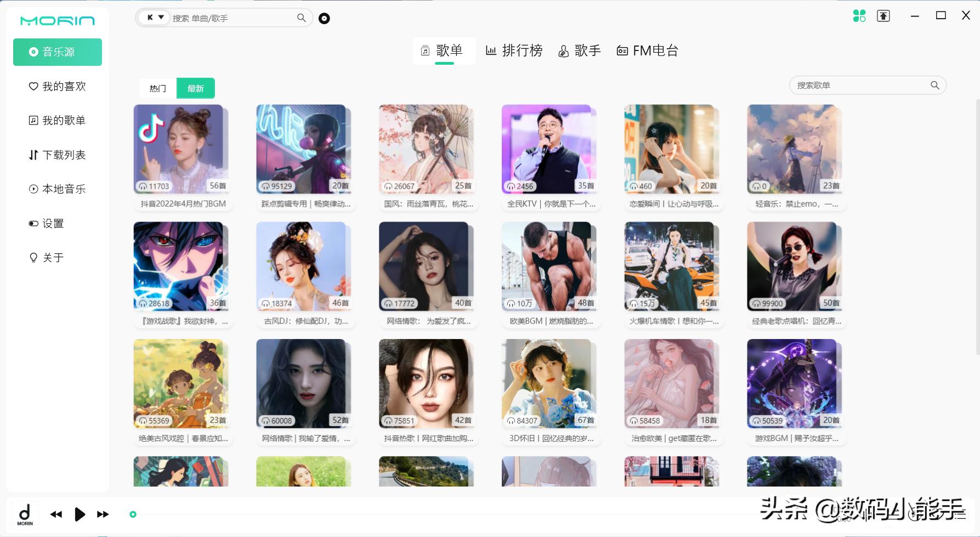Screen dimensions: 980x537
Task: Switch to the FM电台 radio tab
Action: click(x=648, y=50)
